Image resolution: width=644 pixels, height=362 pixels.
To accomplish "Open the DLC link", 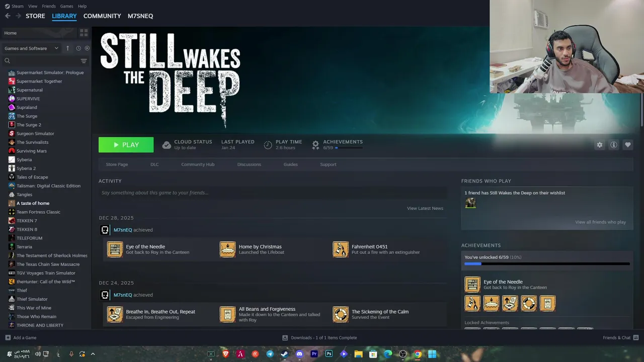I will pos(154,164).
